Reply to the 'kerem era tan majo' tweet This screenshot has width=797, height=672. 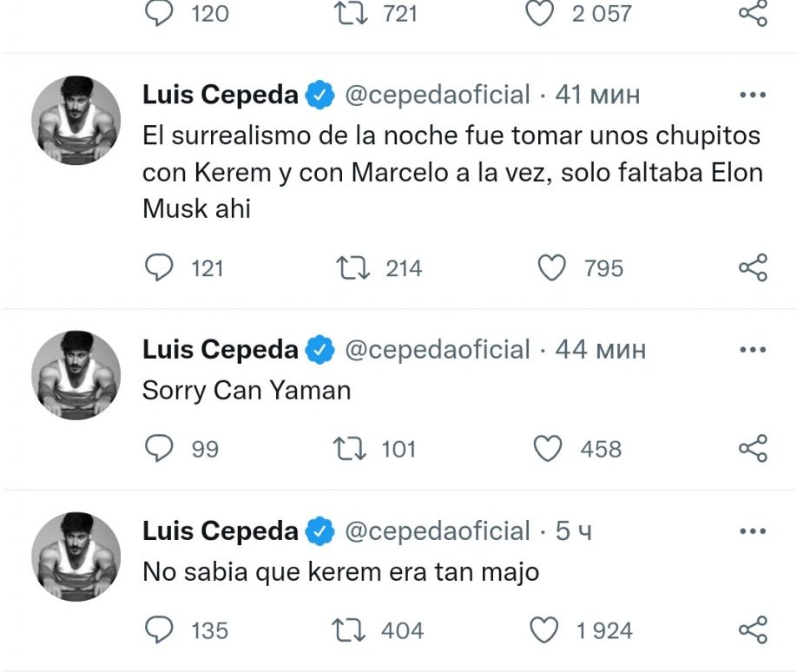point(158,629)
